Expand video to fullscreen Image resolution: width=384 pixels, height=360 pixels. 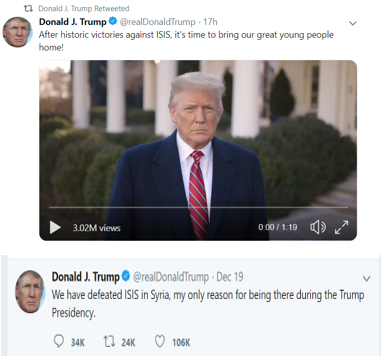pos(341,227)
